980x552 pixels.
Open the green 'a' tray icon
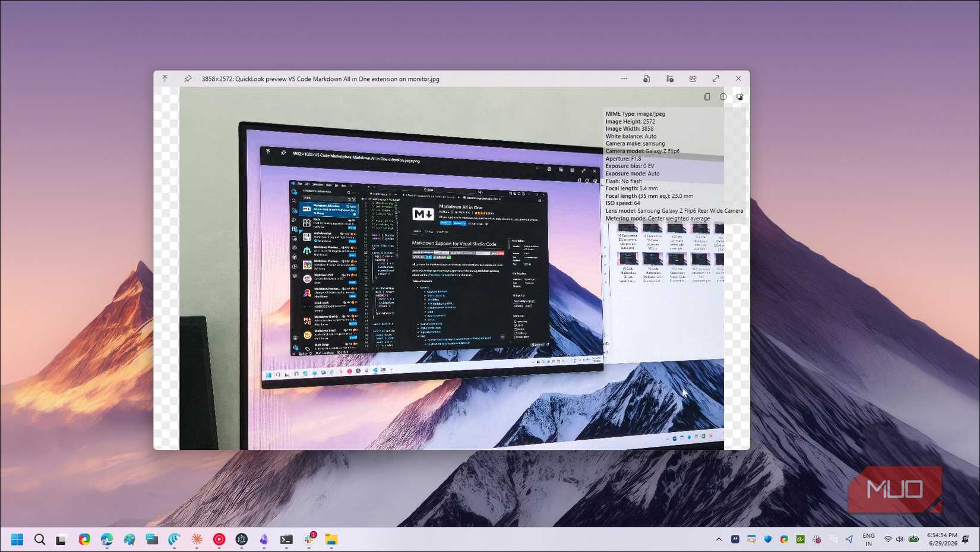coord(801,540)
